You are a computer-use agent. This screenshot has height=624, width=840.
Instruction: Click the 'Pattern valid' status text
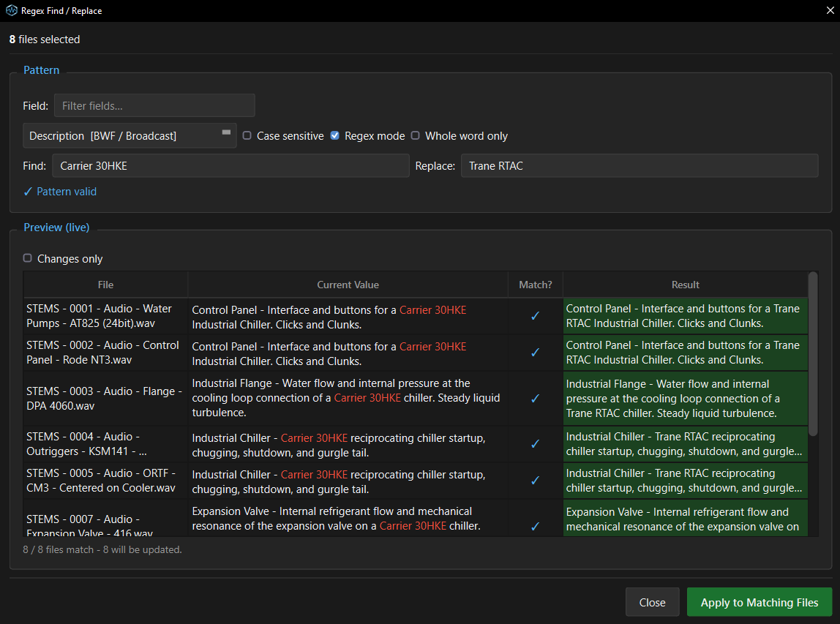tap(67, 192)
